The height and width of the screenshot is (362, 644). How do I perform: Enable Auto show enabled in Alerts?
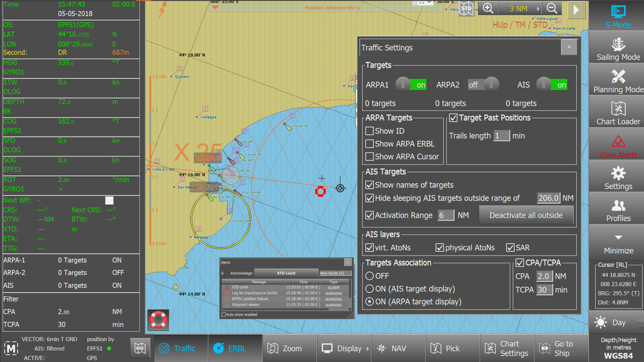tap(223, 315)
